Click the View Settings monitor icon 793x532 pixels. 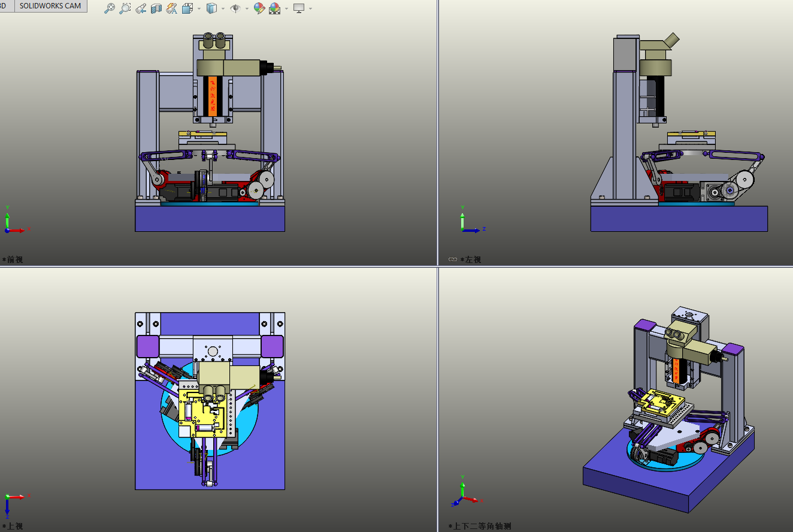click(299, 8)
